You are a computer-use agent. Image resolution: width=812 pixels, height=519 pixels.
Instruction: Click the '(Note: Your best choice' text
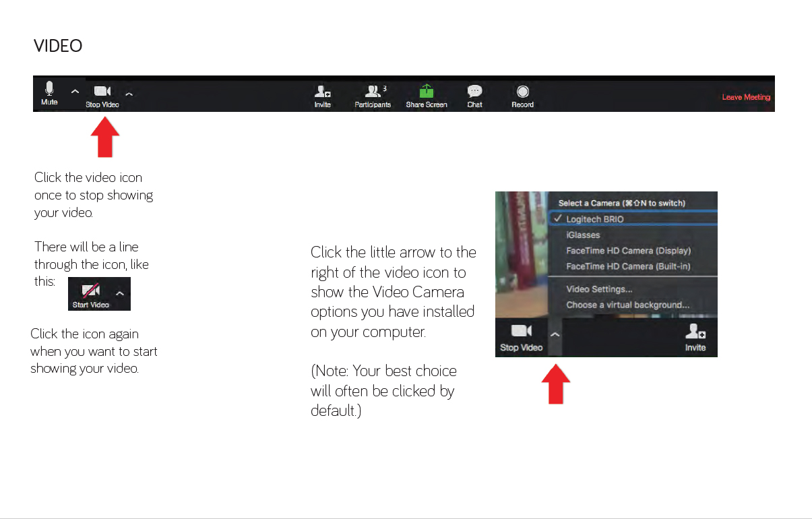(383, 371)
